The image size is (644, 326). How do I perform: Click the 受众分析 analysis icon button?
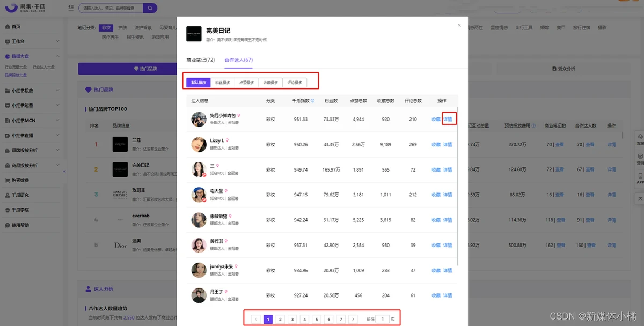555,69
